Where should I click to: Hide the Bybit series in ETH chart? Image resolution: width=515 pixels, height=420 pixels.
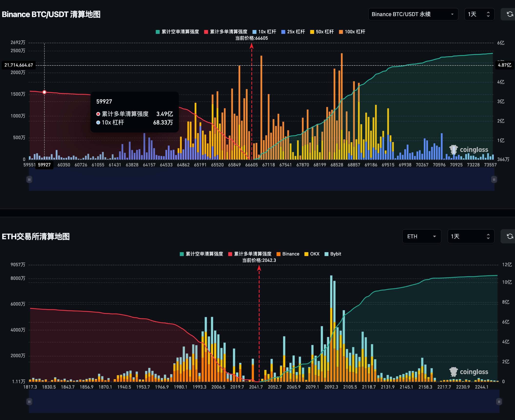pos(333,254)
